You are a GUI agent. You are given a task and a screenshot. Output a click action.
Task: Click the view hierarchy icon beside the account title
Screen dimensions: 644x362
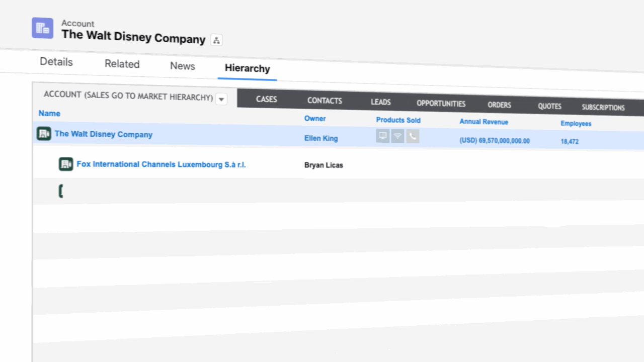pyautogui.click(x=216, y=40)
